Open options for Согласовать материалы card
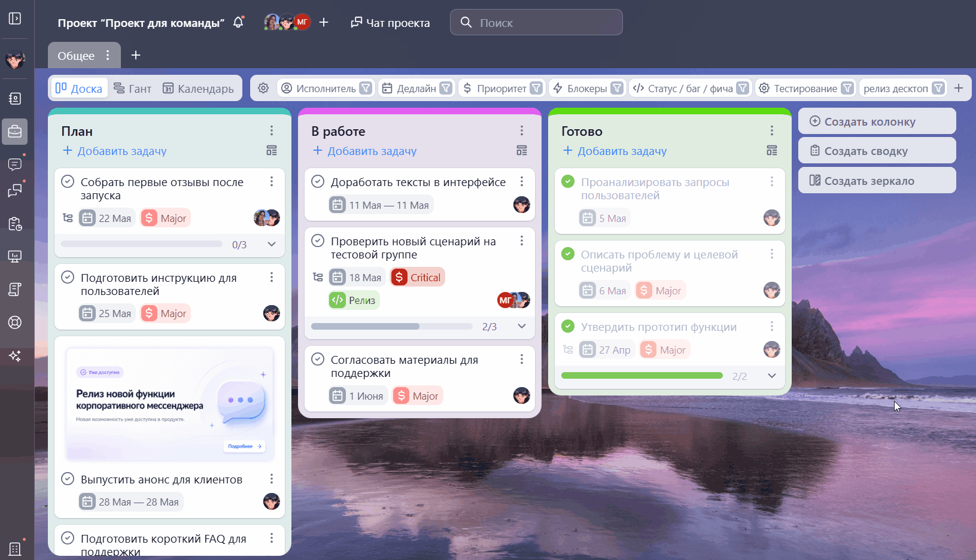The width and height of the screenshot is (976, 560). coord(522,359)
